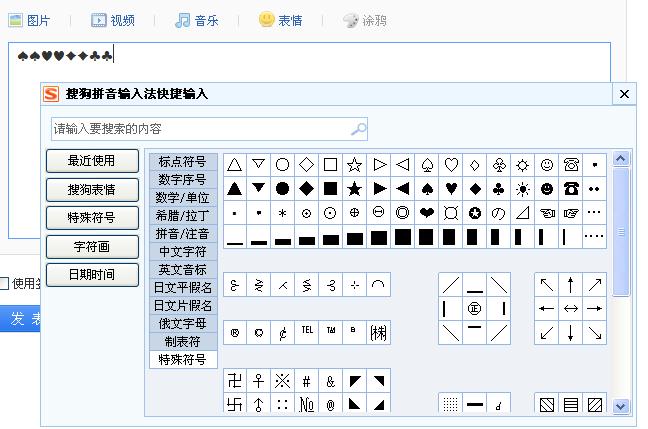Select the 希腊/拉丁 category tab
This screenshot has width=648, height=429.
pyautogui.click(x=183, y=216)
